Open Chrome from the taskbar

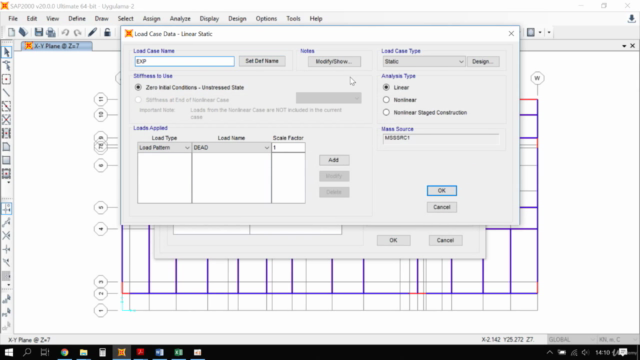[64, 352]
